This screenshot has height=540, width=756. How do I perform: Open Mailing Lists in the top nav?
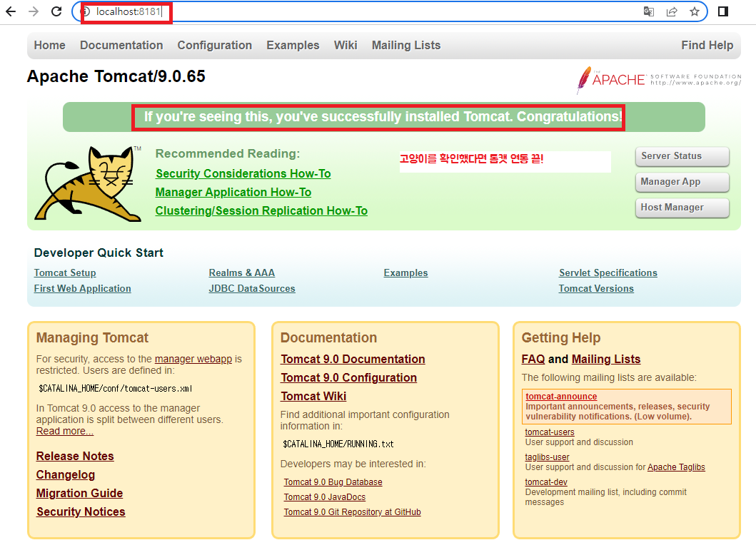(x=406, y=45)
